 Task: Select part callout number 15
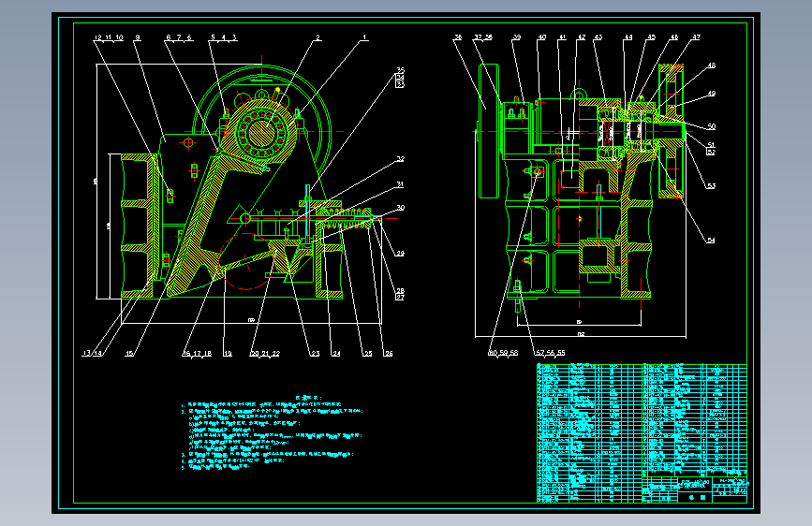(129, 354)
